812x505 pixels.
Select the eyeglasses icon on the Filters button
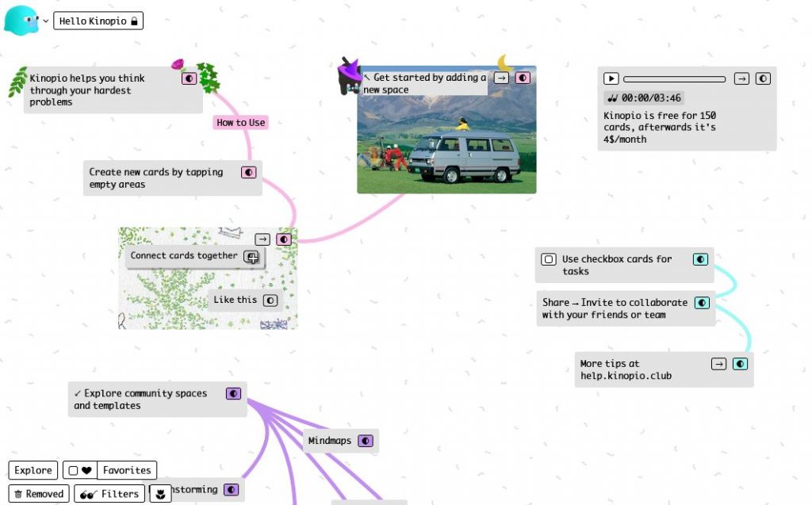(86, 493)
